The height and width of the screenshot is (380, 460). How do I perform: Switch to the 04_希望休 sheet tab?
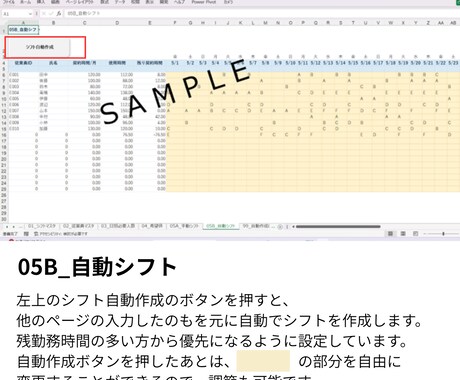[x=152, y=226]
